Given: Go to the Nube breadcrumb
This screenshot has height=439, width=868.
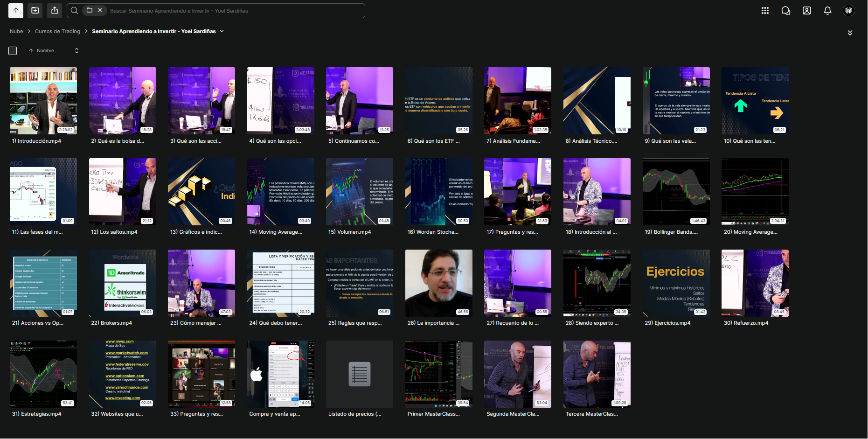Looking at the screenshot, I should 16,31.
